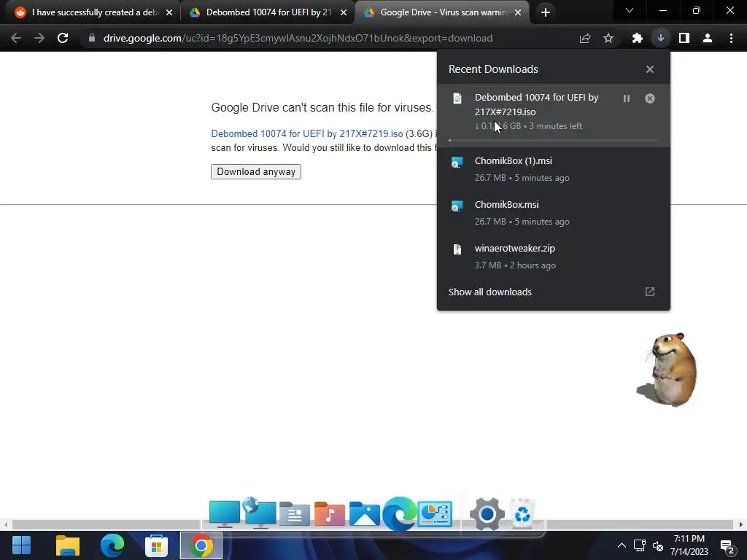This screenshot has width=747, height=560.
Task: Open the Chrome extensions puzzle menu
Action: [x=638, y=38]
